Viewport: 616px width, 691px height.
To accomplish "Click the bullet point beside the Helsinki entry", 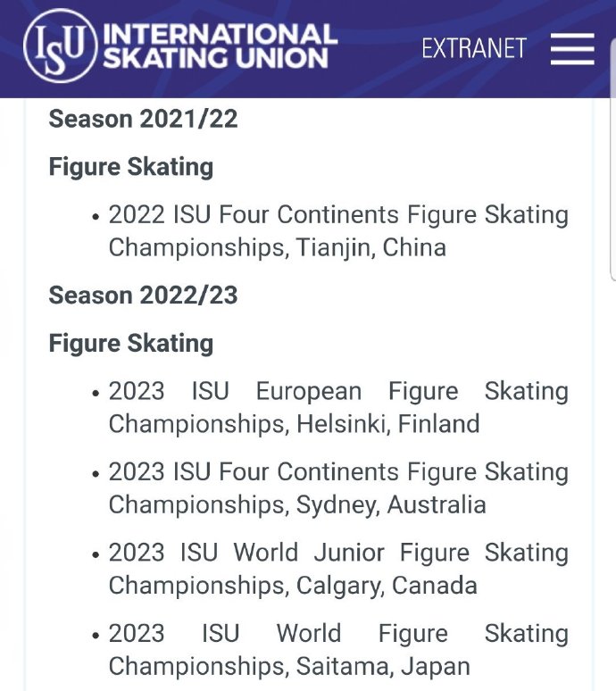I will point(96,393).
